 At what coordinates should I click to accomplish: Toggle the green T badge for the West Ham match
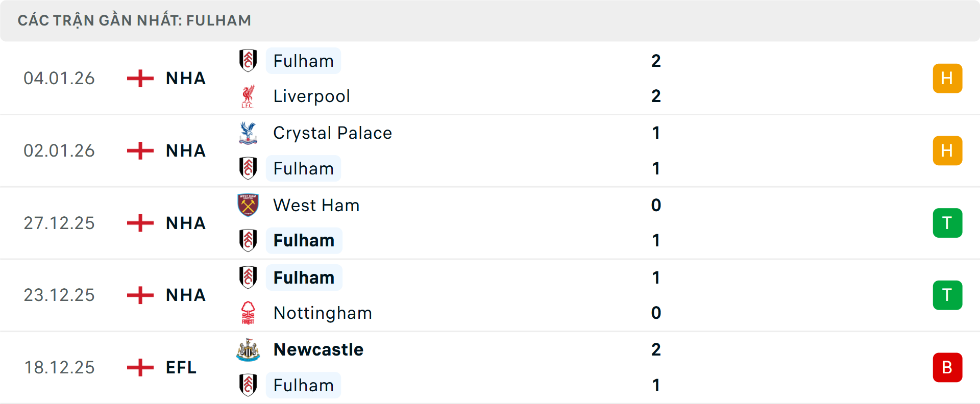(947, 223)
